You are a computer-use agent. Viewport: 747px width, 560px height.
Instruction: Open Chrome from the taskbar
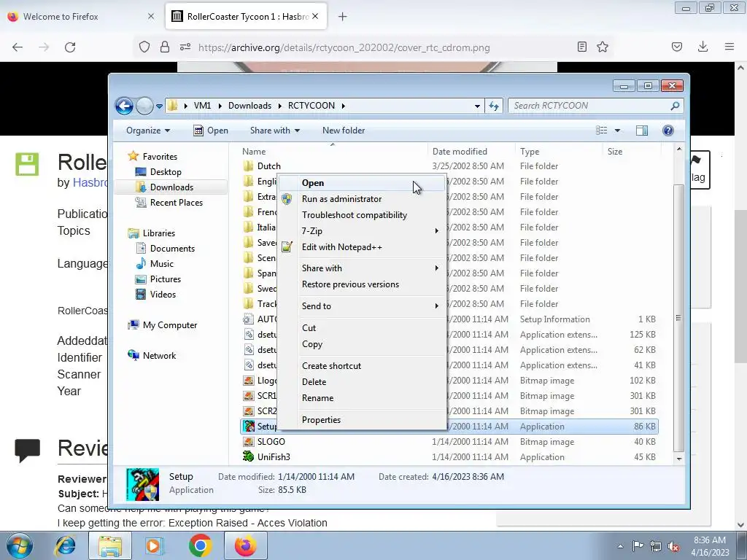[200, 545]
